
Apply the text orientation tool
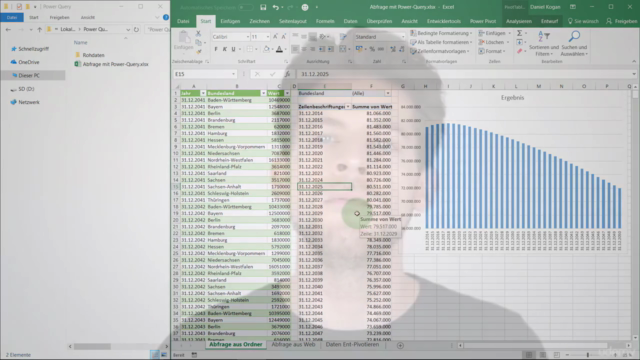pyautogui.click(x=322, y=37)
